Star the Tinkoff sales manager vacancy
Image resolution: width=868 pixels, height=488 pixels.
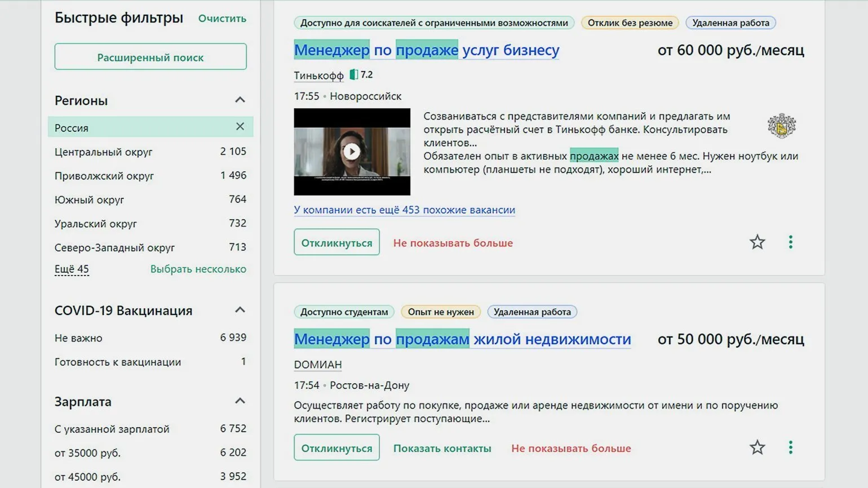[x=757, y=242]
